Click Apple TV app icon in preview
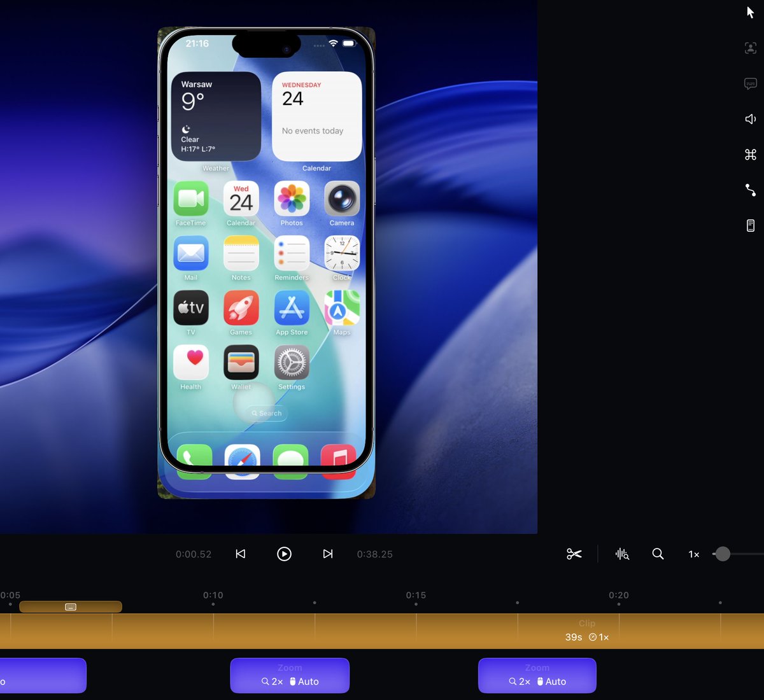This screenshot has height=700, width=764. [191, 308]
